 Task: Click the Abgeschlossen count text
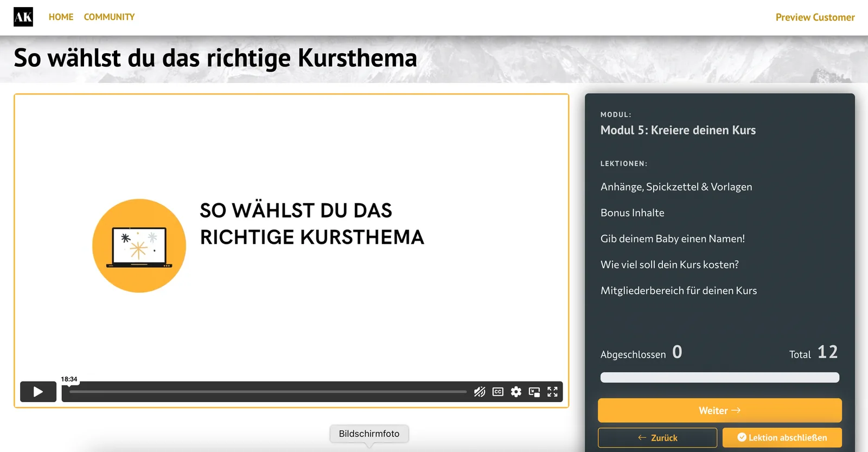click(x=641, y=353)
